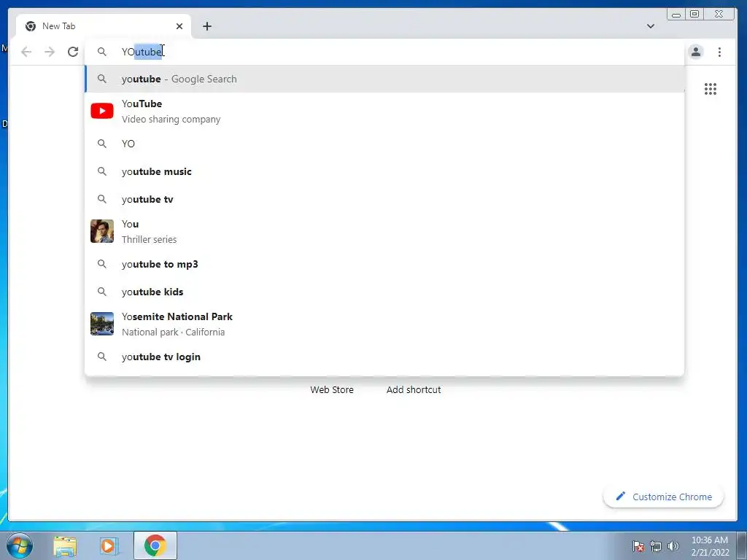The height and width of the screenshot is (560, 747).
Task: Select the YO search suggestion
Action: [x=384, y=144]
